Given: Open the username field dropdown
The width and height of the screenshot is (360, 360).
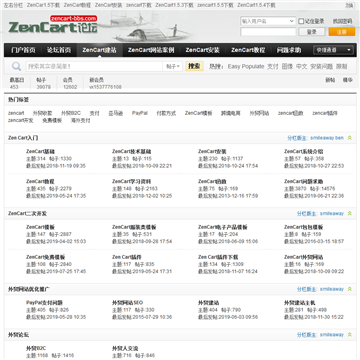Looking at the screenshot, I should pyautogui.click(x=292, y=21).
